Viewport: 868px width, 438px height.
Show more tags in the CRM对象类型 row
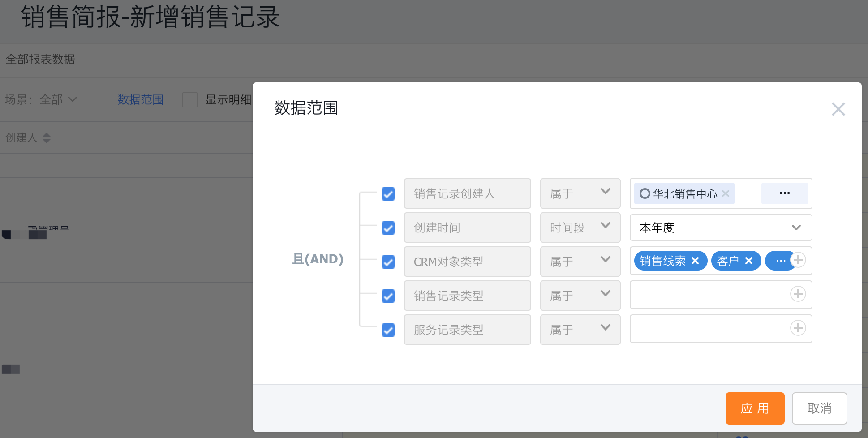[x=780, y=261]
